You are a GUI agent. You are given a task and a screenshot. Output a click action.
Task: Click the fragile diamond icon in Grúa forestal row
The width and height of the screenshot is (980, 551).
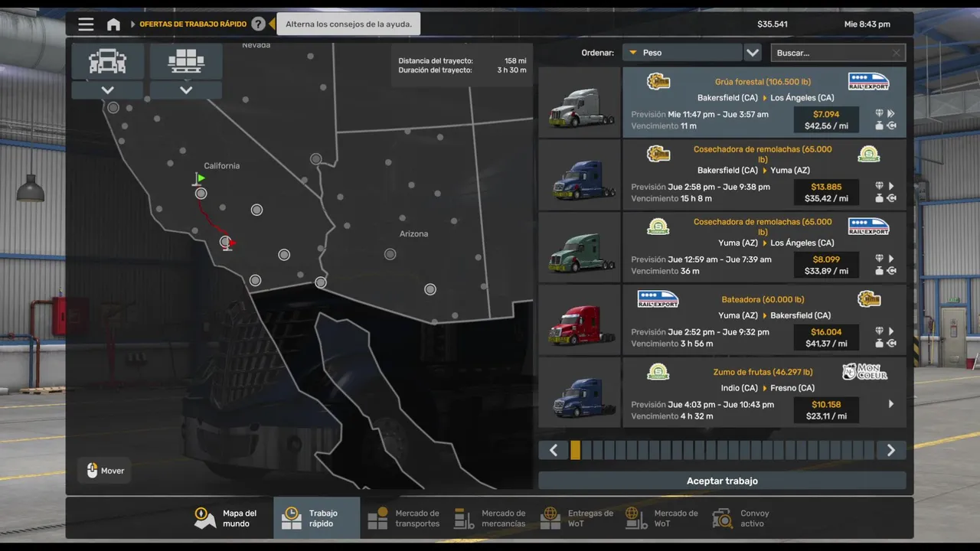pos(879,113)
